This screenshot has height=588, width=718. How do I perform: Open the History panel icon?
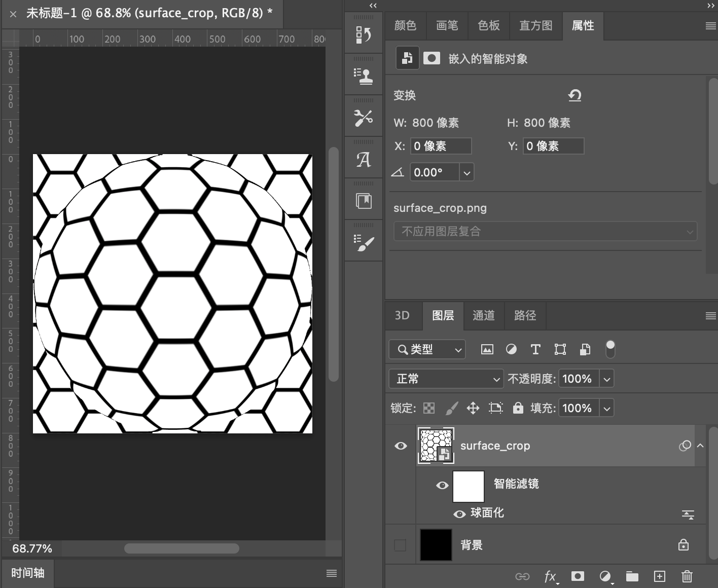[x=363, y=35]
